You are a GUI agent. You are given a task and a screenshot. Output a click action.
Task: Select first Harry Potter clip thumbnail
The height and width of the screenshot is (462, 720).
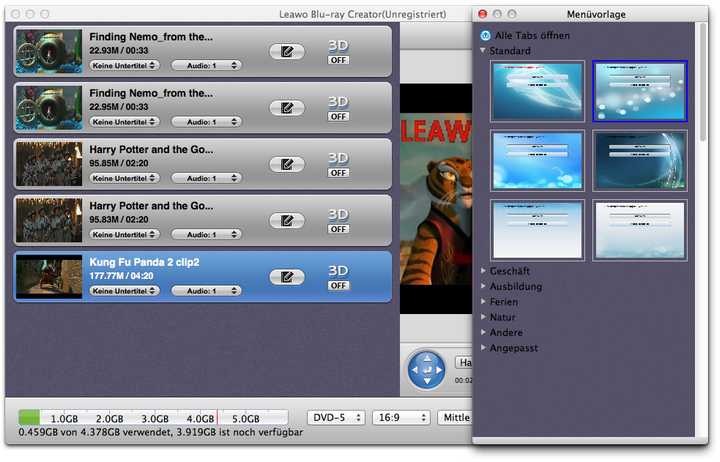click(x=49, y=164)
